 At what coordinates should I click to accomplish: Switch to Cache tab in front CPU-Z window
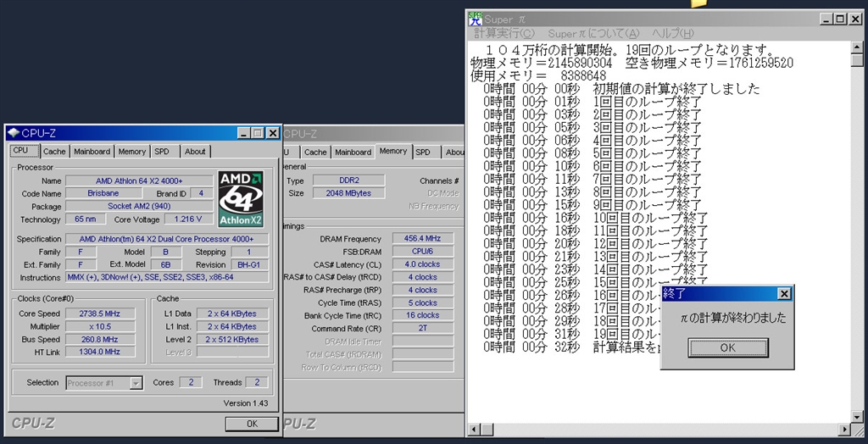coord(54,151)
